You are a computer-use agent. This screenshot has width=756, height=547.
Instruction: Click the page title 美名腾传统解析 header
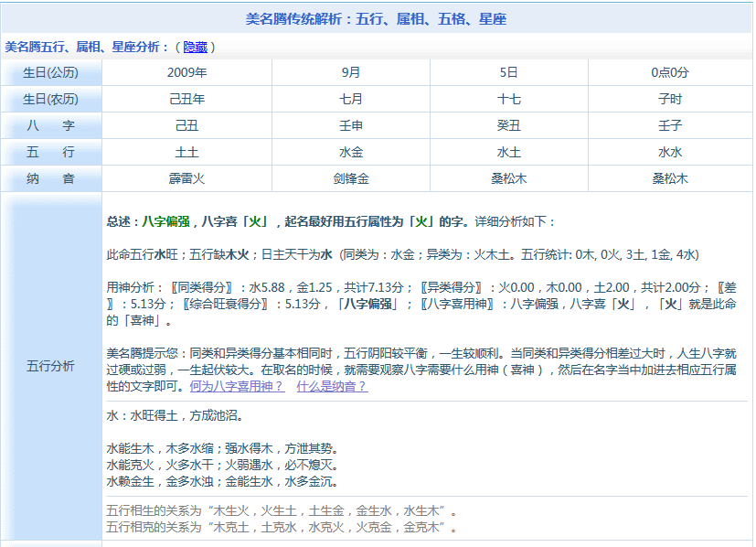click(377, 18)
